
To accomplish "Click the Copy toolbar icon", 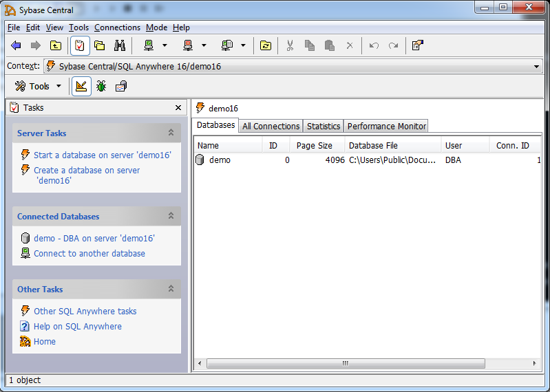I will [x=309, y=45].
